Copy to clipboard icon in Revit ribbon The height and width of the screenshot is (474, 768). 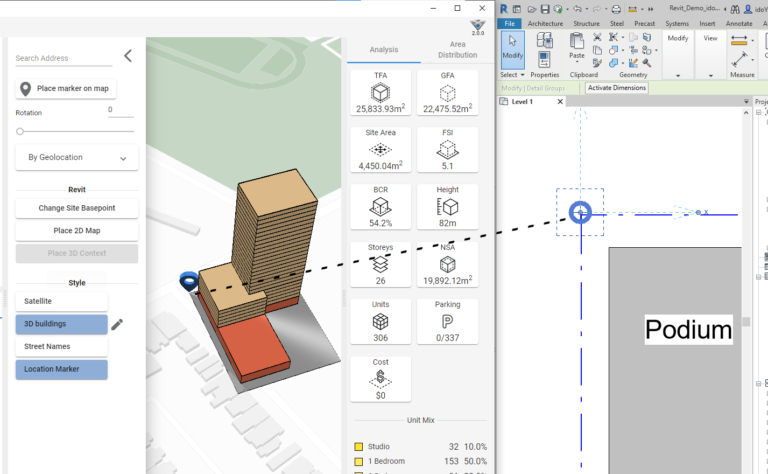(597, 50)
